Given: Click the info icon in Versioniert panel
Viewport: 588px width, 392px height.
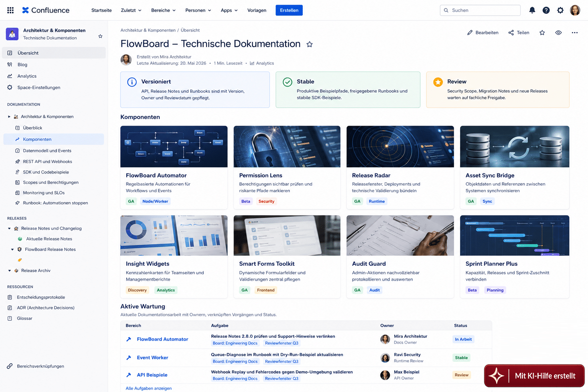Looking at the screenshot, I should coord(132,82).
